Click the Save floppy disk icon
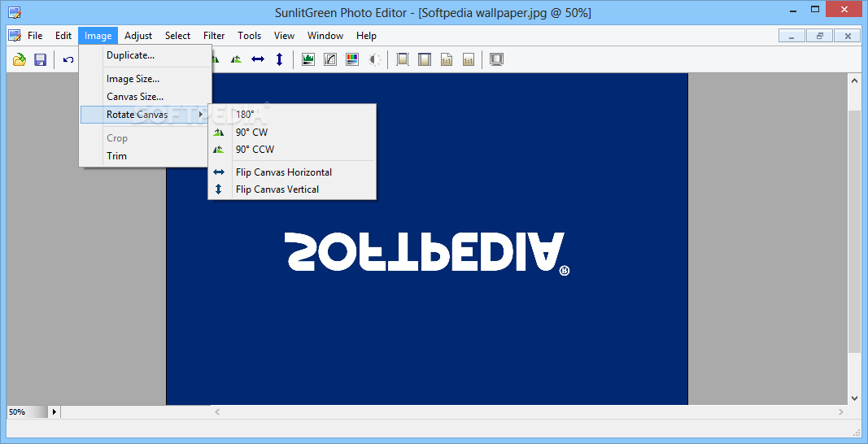868x444 pixels. click(40, 59)
